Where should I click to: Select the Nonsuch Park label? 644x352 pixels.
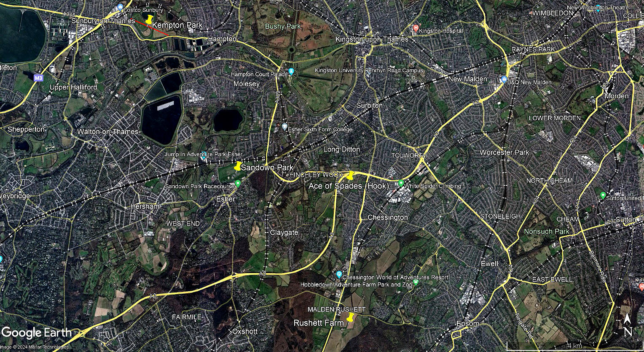coord(547,231)
